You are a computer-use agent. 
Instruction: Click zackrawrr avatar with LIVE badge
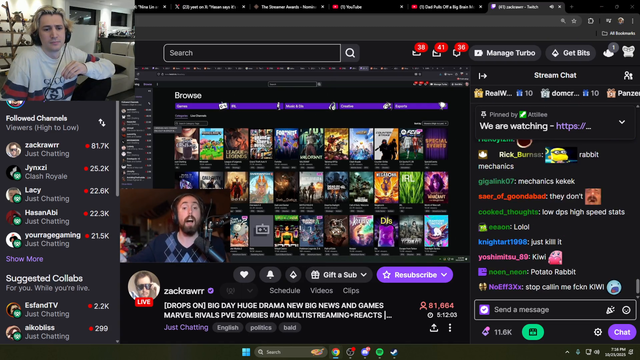click(144, 287)
